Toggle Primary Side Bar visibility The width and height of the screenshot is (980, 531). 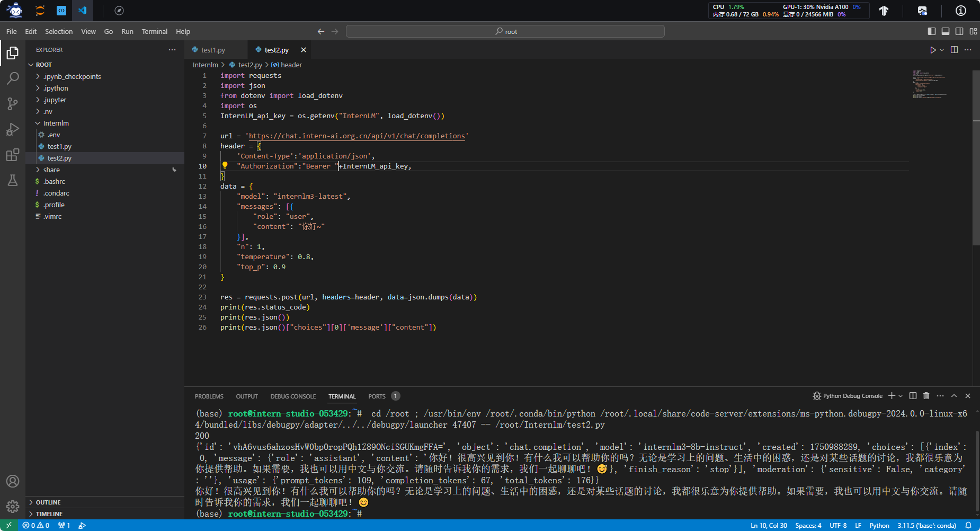click(x=932, y=32)
